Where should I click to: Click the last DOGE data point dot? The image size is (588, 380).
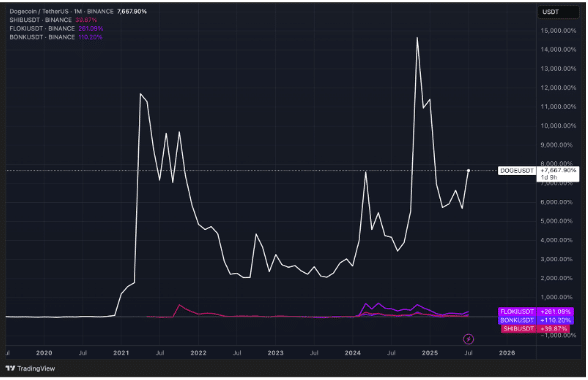click(x=468, y=171)
